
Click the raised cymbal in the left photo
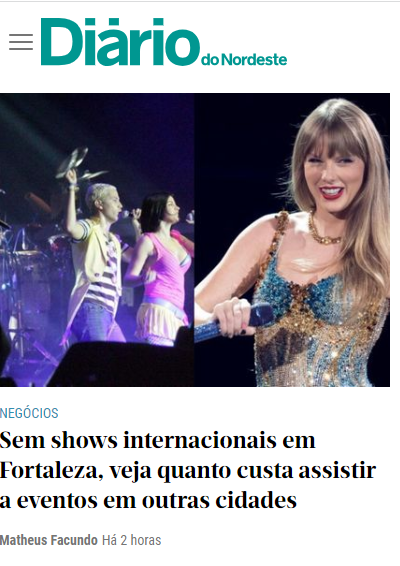pyautogui.click(x=73, y=161)
